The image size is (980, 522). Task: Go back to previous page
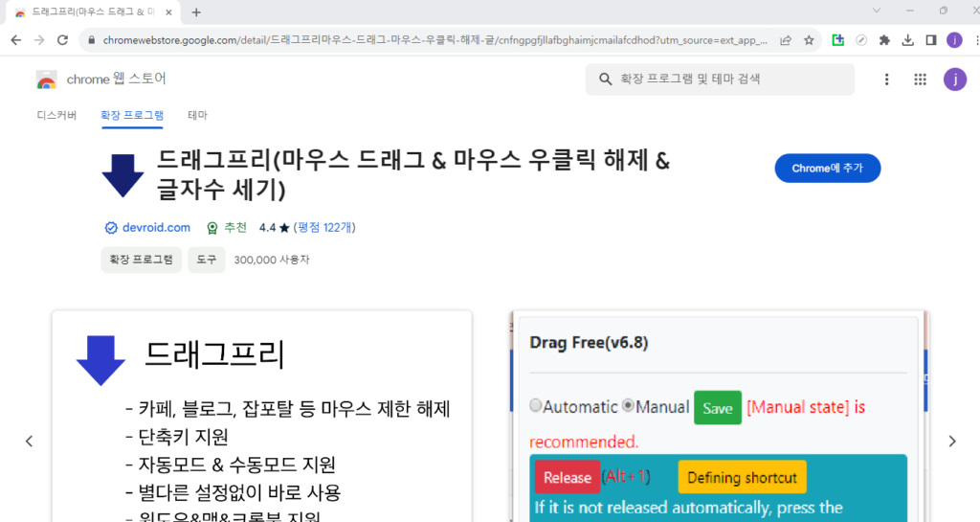(16, 40)
